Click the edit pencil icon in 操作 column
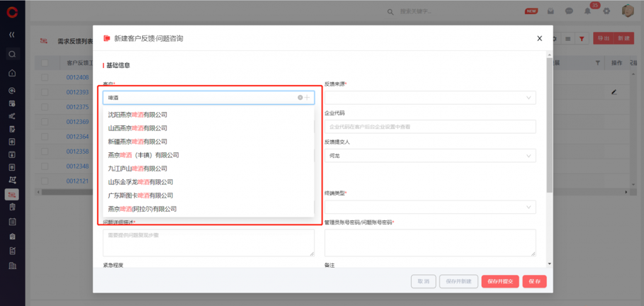This screenshot has height=306, width=644. (614, 92)
